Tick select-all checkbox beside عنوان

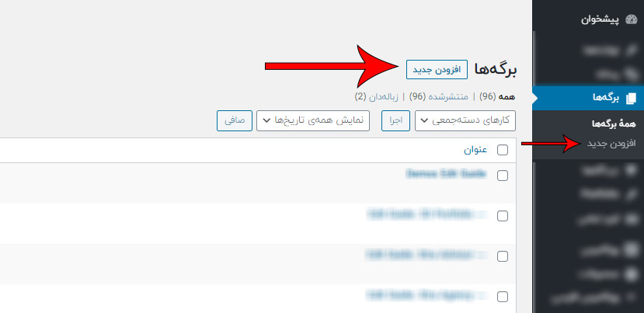[x=503, y=151]
